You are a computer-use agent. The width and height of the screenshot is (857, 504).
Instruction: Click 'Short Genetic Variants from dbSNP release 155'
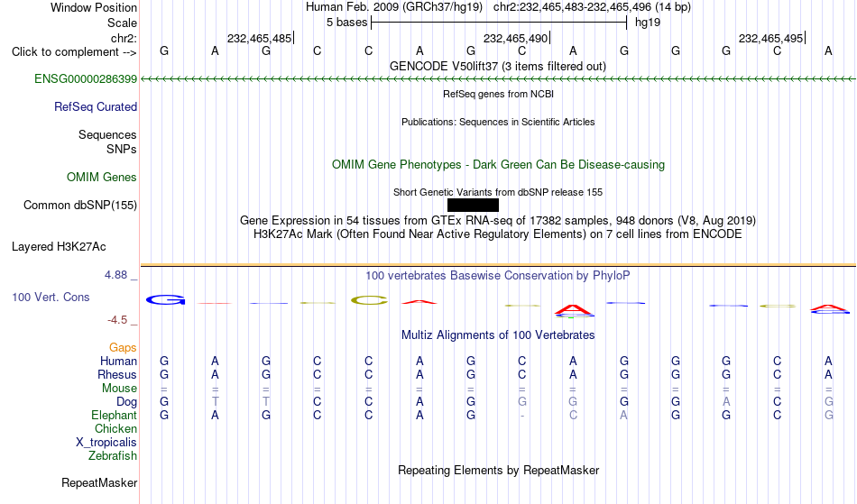(x=498, y=192)
